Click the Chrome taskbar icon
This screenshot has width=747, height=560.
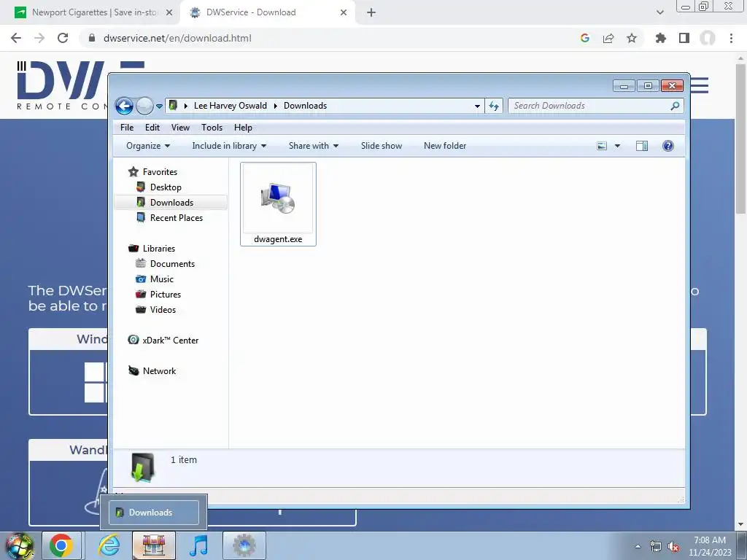coord(61,545)
